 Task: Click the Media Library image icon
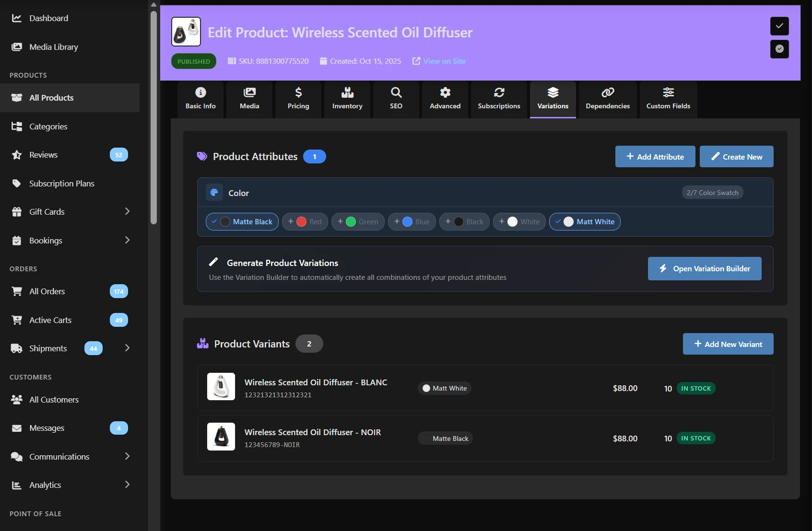pyautogui.click(x=17, y=47)
